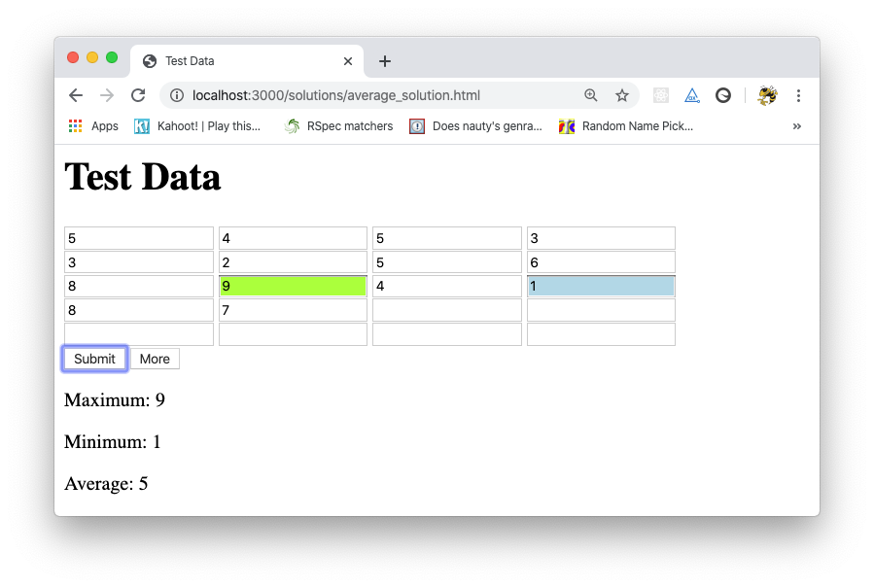Viewport: 874px width, 588px height.
Task: Go back using the browser back arrow
Action: click(x=76, y=95)
